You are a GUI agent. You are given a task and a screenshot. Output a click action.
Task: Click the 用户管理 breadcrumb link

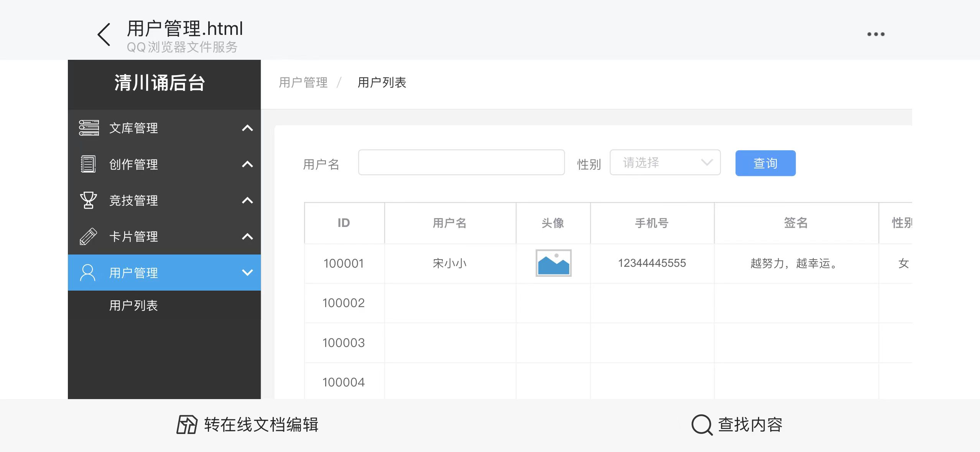303,82
